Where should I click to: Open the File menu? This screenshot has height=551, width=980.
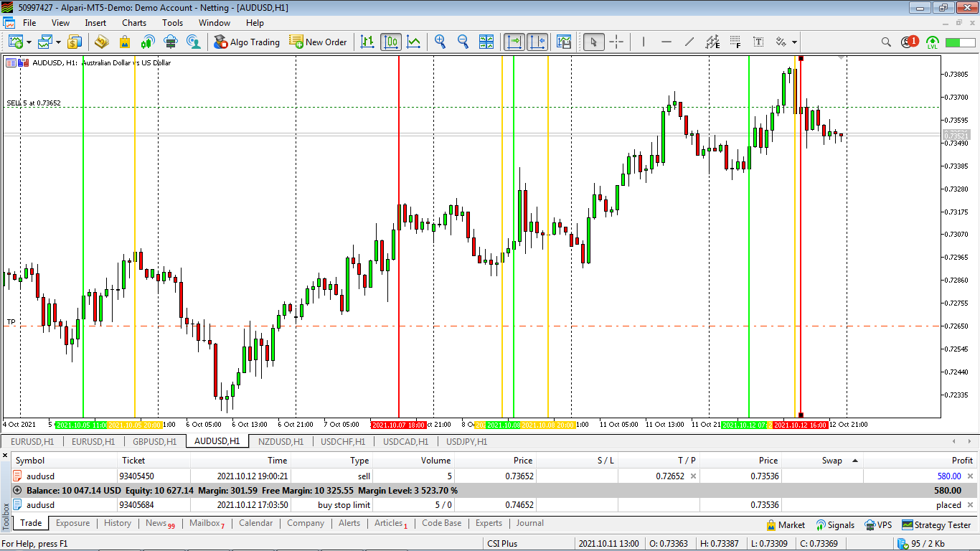29,22
